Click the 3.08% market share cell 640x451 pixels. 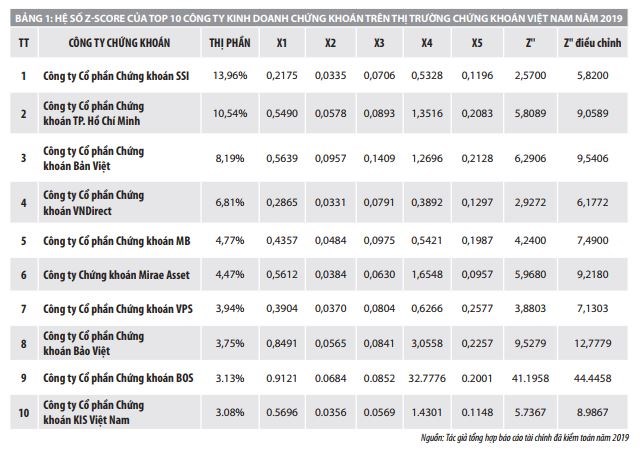tap(230, 409)
